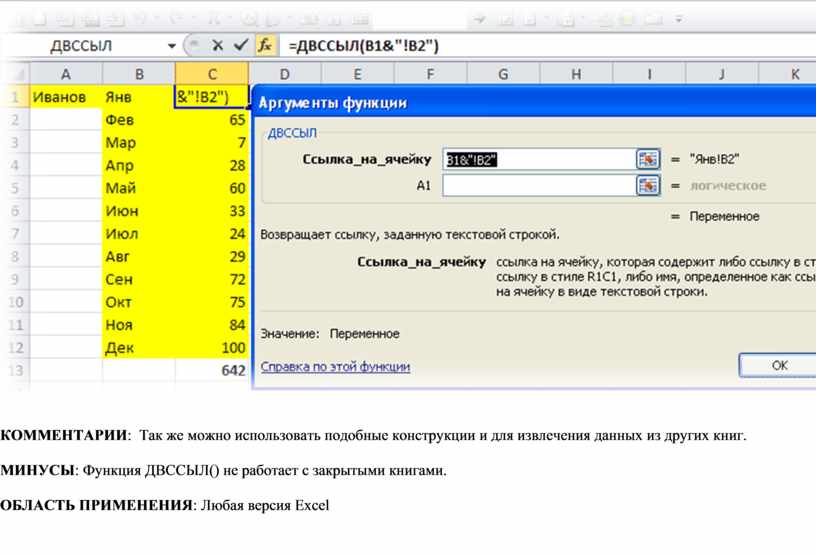
Task: Click cell A1 containing Иванов
Action: 66,97
